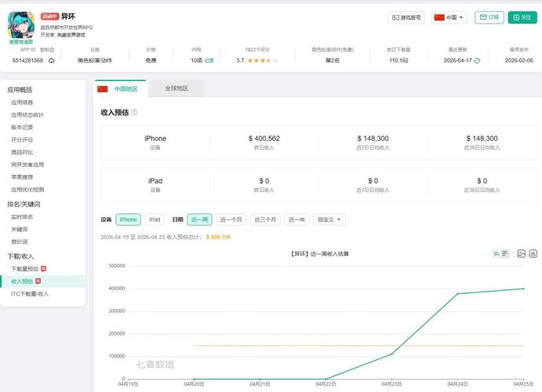The image size is (542, 392).
Task: Open 苹果推荐 in the sidebar
Action: coord(22,177)
